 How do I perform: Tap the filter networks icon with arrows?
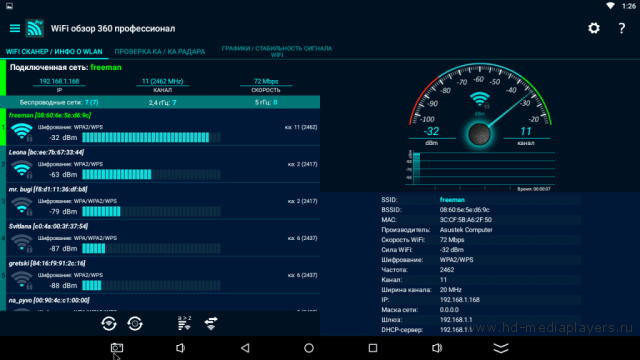click(x=211, y=324)
